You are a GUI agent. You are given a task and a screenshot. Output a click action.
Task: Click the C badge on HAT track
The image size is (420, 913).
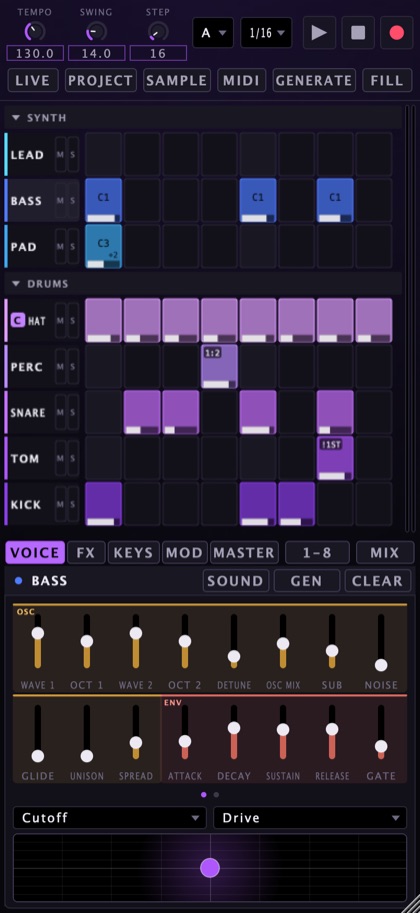[18, 320]
